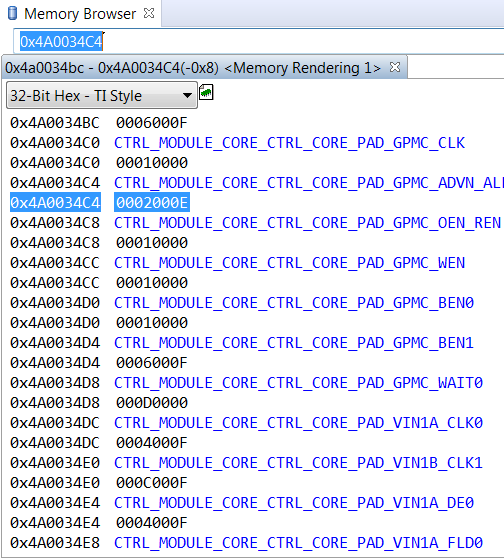Click register name CTRL_CORE_PAD_GPMC_ADVN_ALE
The image size is (504, 558).
pos(309,183)
